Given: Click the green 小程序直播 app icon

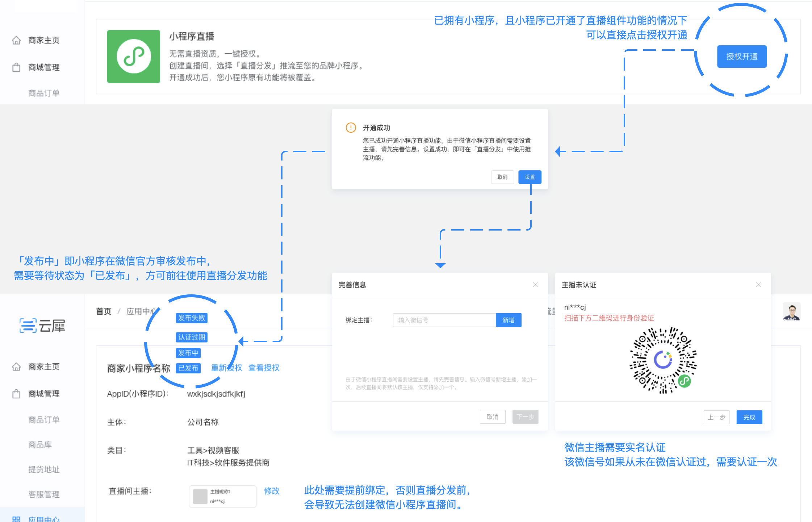Looking at the screenshot, I should point(134,57).
